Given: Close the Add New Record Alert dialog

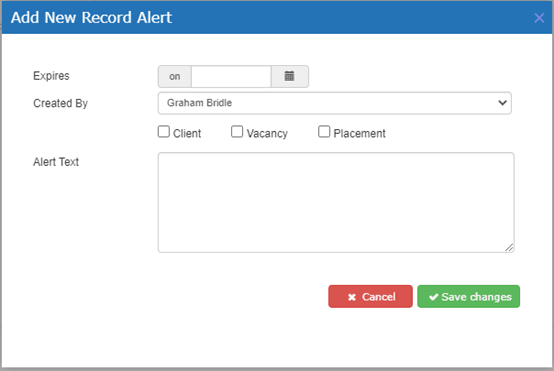Looking at the screenshot, I should click(x=539, y=18).
